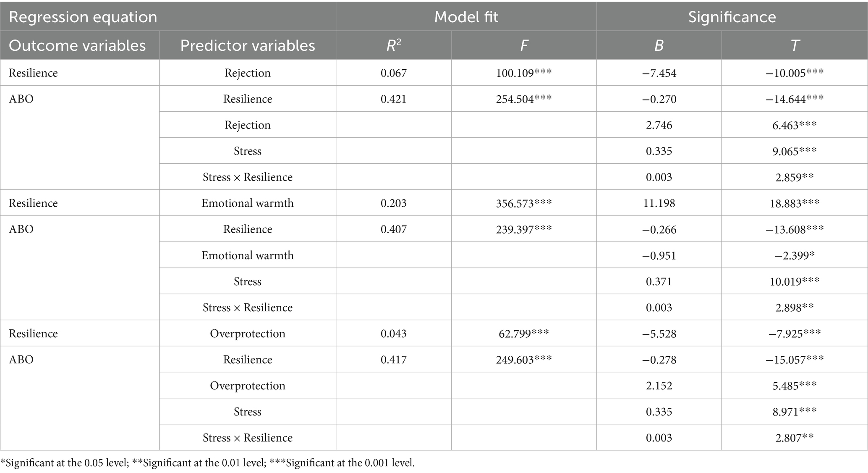Screen dimensions: 868x473
Task: Click the F value 356.573***
Action: point(523,203)
